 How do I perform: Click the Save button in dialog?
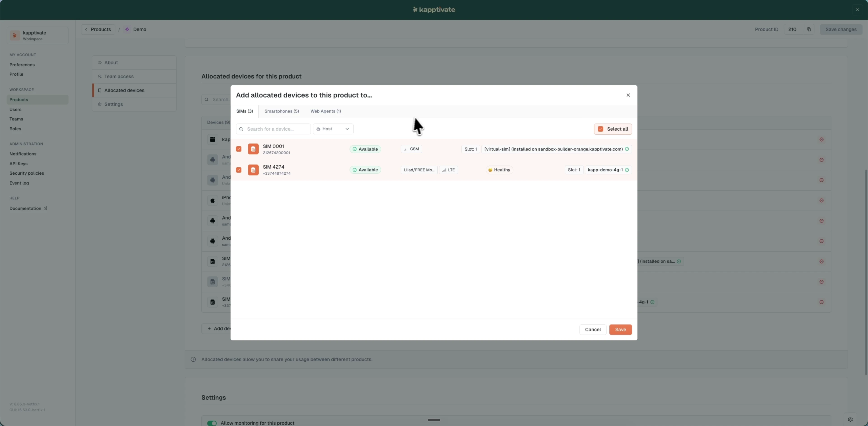point(620,330)
